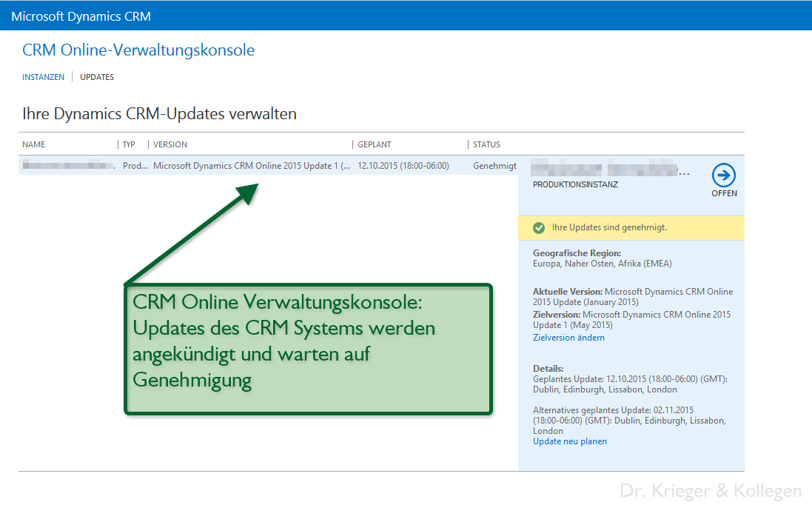The image size is (812, 505).
Task: Select the '12.10.2015 (18:00-06:00)' planned cell
Action: coord(403,166)
